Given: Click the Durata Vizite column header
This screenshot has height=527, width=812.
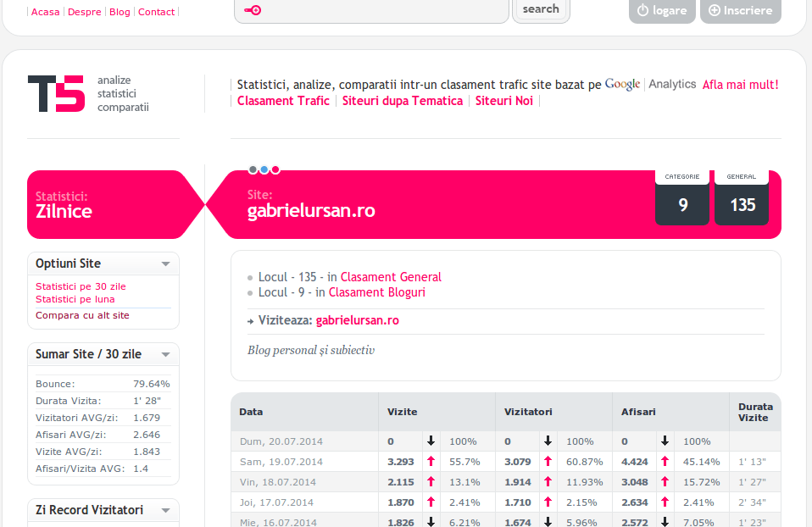Looking at the screenshot, I should pyautogui.click(x=755, y=412).
